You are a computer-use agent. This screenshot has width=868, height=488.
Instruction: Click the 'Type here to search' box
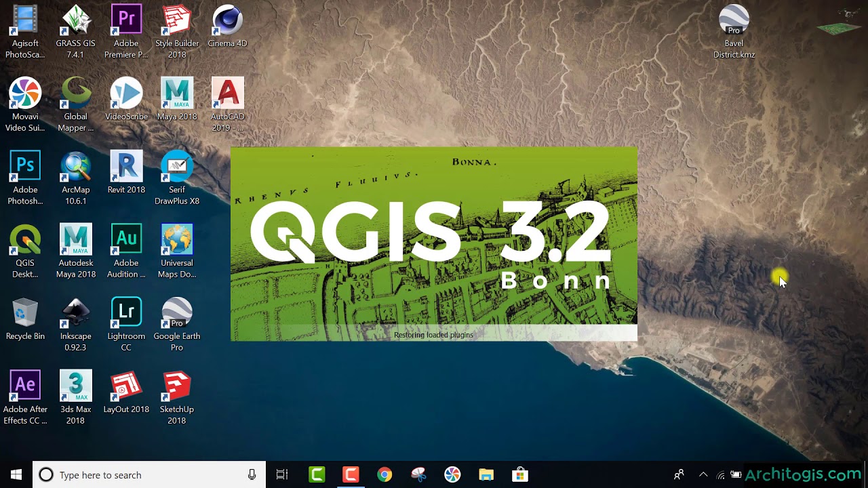point(149,474)
